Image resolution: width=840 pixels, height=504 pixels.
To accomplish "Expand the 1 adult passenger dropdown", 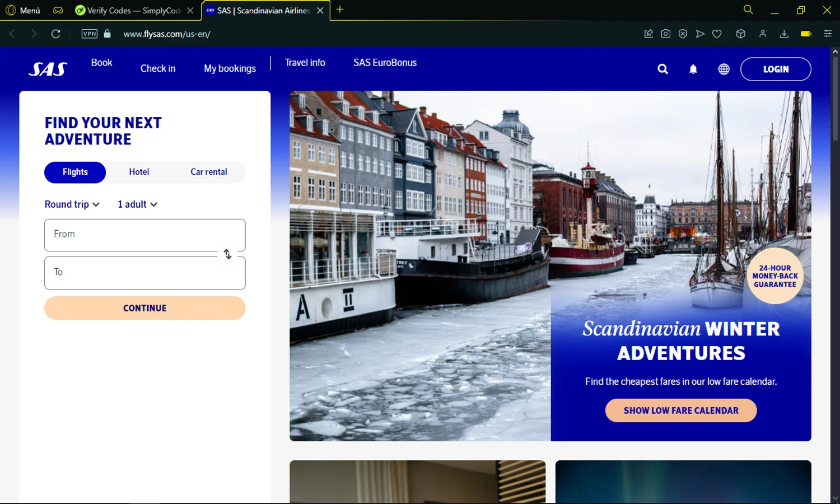I will pyautogui.click(x=138, y=204).
